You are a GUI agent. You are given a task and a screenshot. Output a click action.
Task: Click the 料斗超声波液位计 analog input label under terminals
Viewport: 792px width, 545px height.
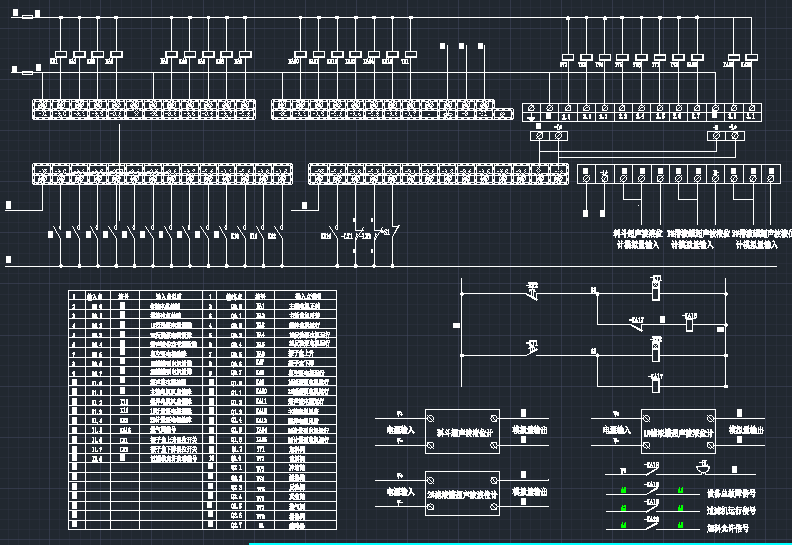(637, 239)
